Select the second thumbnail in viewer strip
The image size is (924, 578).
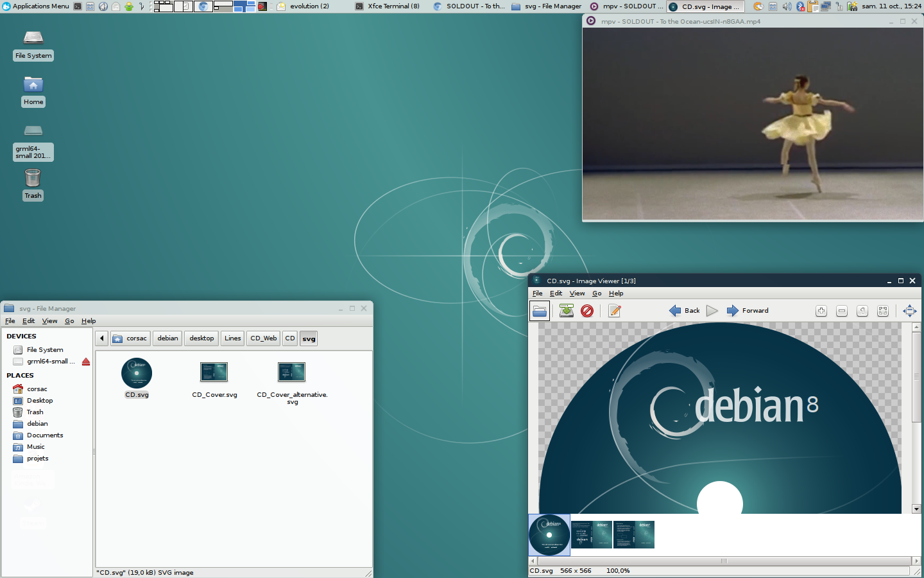(592, 534)
